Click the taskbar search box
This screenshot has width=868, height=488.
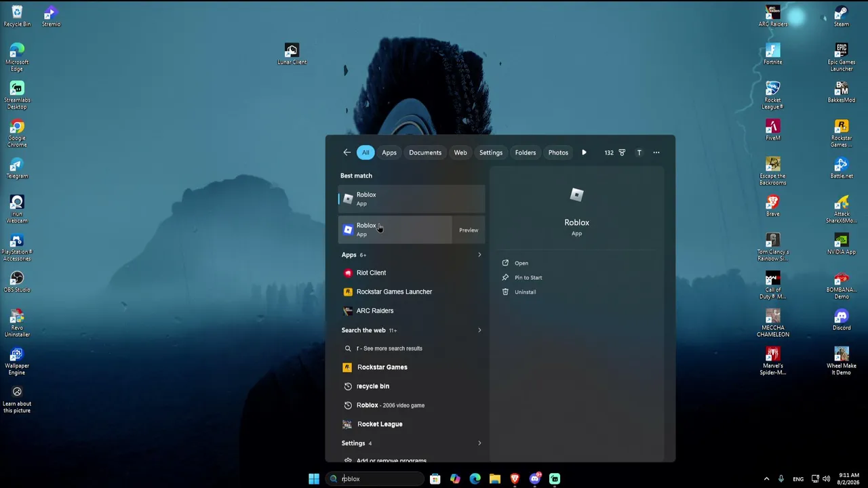pos(375,479)
